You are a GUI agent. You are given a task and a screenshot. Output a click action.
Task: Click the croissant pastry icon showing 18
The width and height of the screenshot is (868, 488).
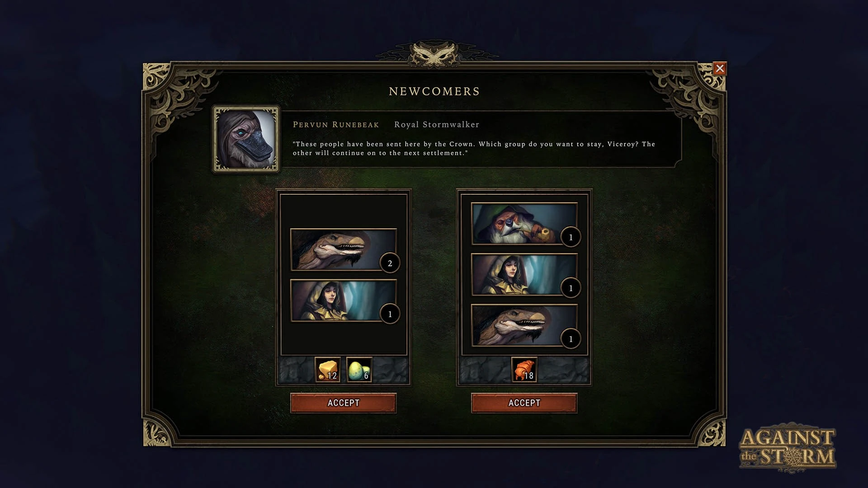pyautogui.click(x=524, y=370)
